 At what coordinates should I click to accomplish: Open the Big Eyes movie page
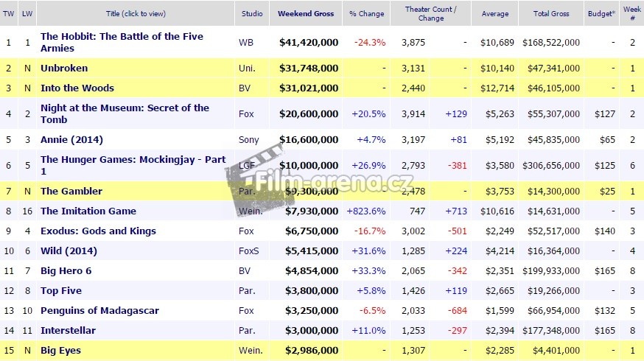coord(60,350)
